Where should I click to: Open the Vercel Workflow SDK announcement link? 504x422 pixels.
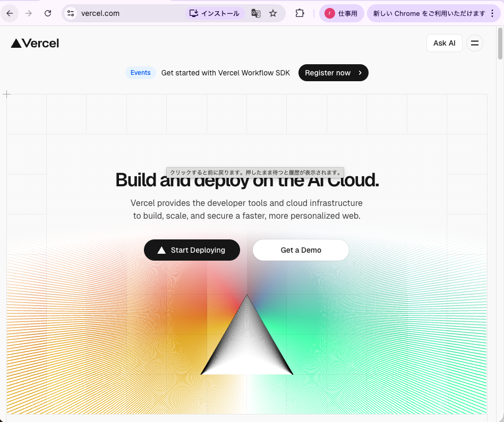coord(226,73)
